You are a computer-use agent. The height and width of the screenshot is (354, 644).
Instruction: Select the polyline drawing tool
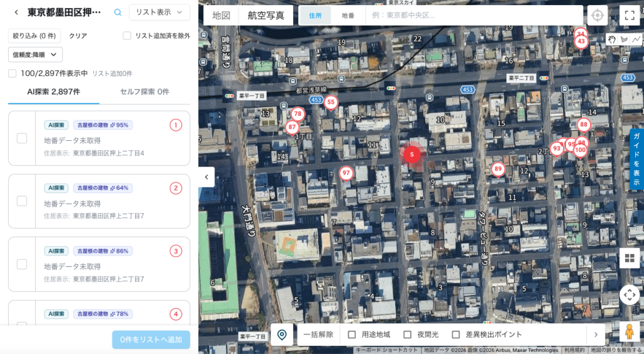tap(636, 40)
